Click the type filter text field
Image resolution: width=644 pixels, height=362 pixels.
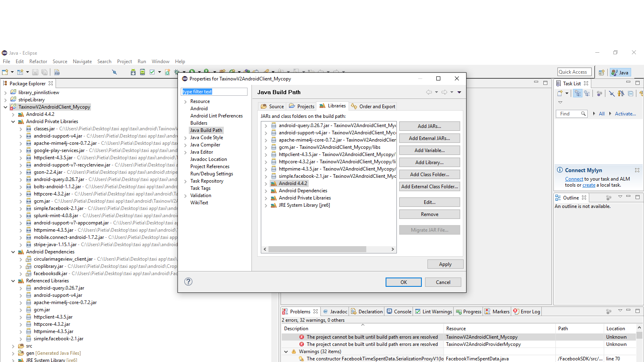[214, 92]
